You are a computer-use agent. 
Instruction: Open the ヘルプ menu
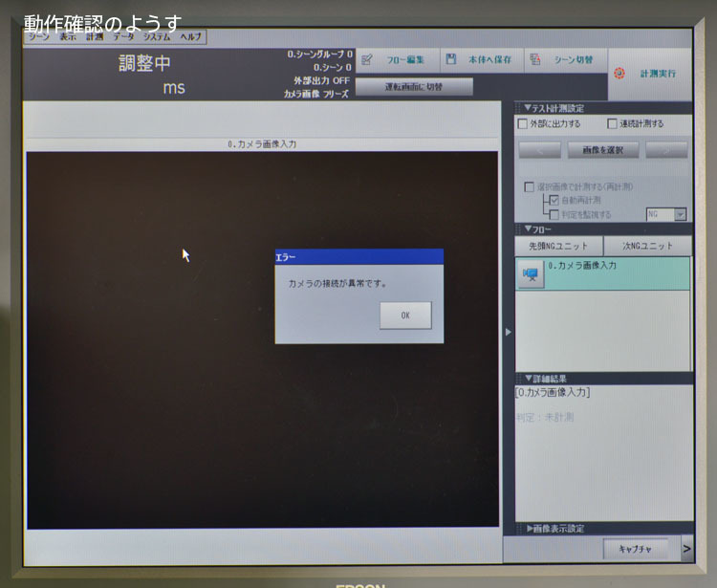point(190,37)
